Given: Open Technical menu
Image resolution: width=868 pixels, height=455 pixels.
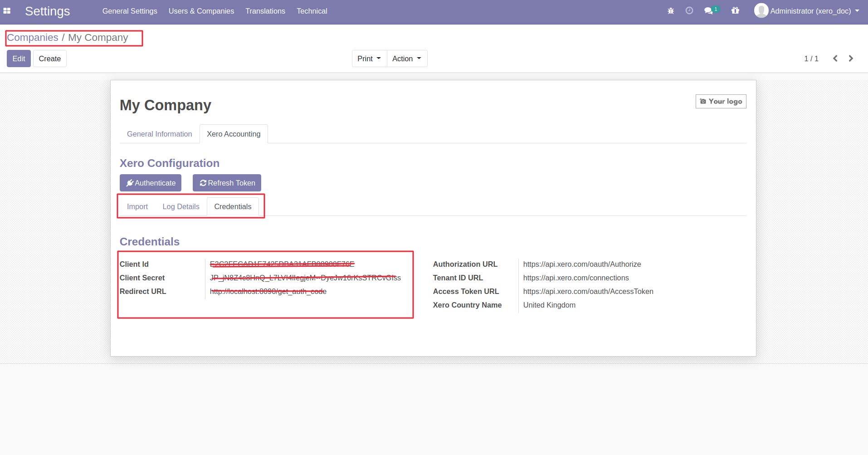Looking at the screenshot, I should click(x=312, y=11).
